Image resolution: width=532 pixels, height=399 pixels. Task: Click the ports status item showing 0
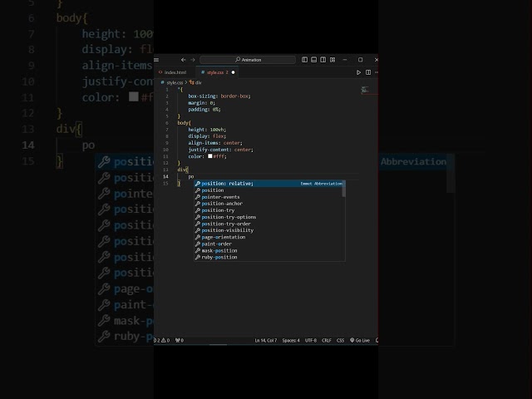(x=180, y=340)
